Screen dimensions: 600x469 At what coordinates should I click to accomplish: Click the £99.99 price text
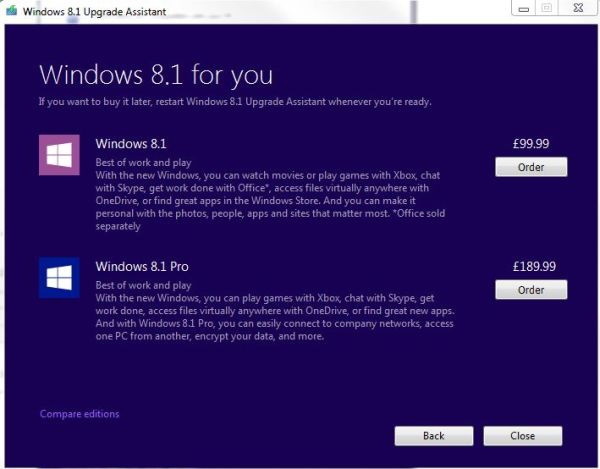click(x=531, y=144)
